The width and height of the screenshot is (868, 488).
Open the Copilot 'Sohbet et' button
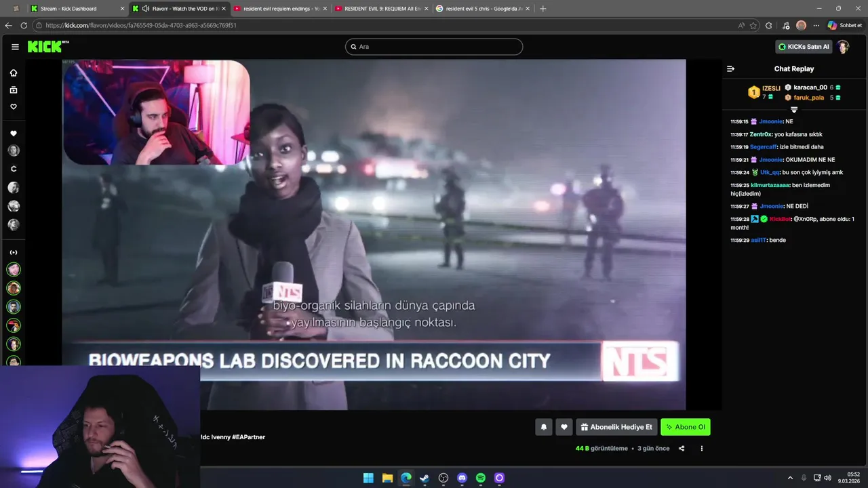[845, 25]
